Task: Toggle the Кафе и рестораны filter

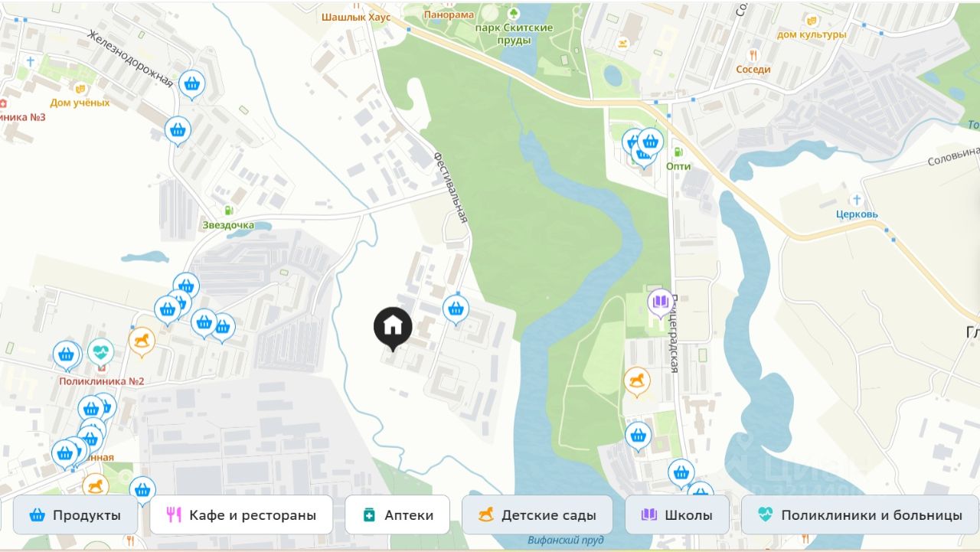Action: [x=241, y=515]
